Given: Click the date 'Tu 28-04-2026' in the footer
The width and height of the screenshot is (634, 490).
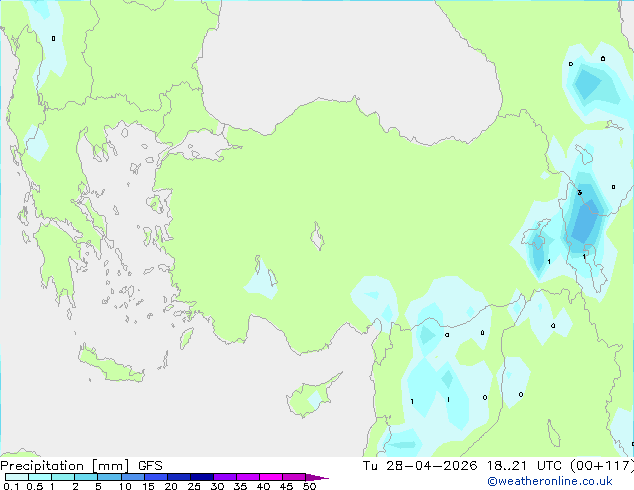Looking at the screenshot, I should 420,466.
